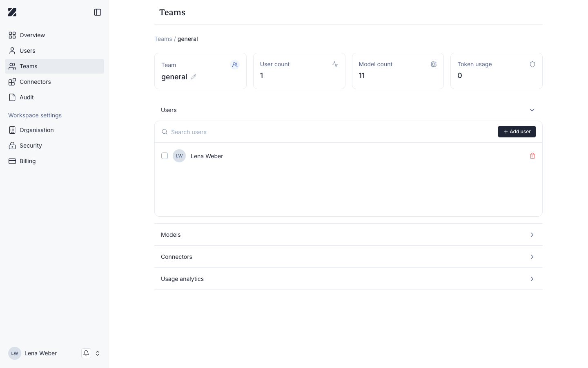588x368 pixels.
Task: Click the Teams breadcrumb link
Action: [x=163, y=39]
